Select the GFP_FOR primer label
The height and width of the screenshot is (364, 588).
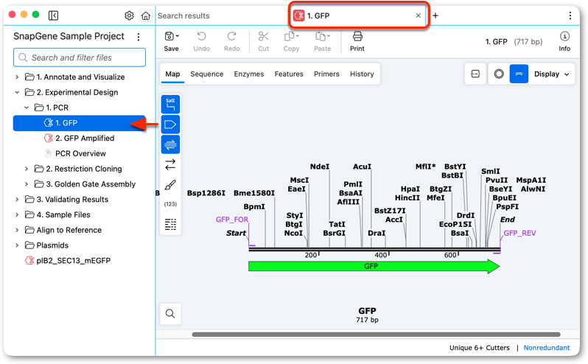click(232, 220)
